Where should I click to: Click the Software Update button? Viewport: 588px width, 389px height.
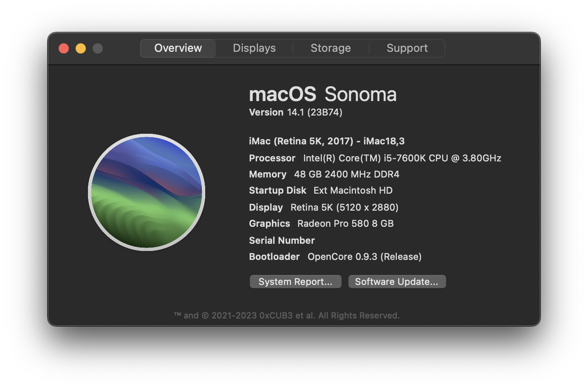click(396, 282)
